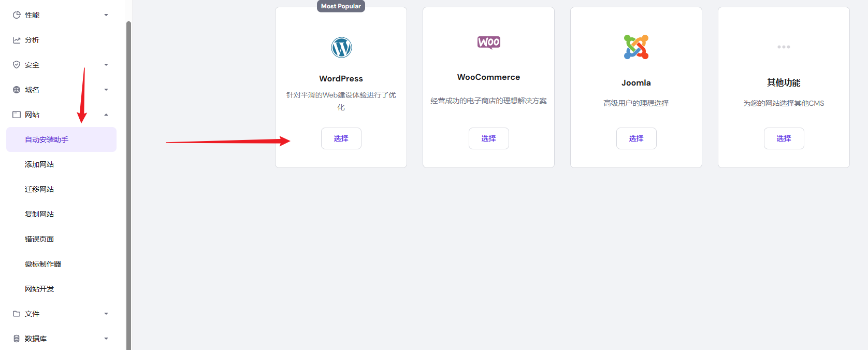The width and height of the screenshot is (868, 350).
Task: Click the 性能 sidebar label
Action: (x=32, y=15)
